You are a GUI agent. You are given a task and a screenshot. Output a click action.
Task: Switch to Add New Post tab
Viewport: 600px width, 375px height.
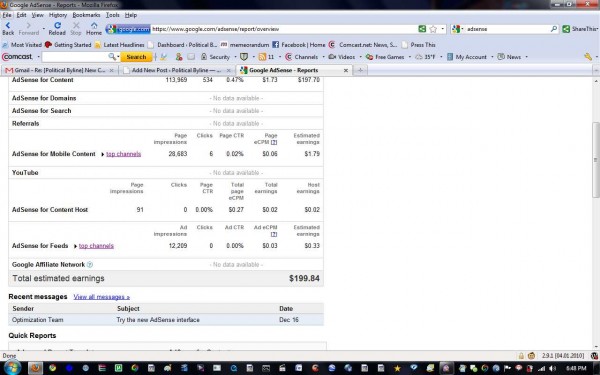click(177, 70)
